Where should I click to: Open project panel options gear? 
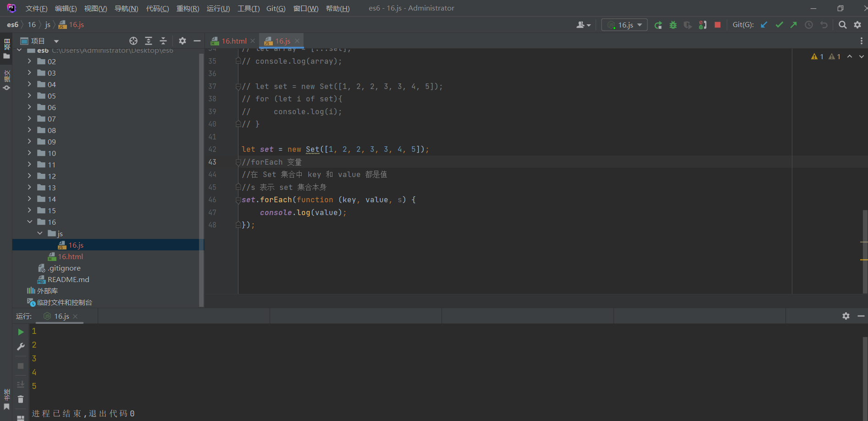[182, 41]
